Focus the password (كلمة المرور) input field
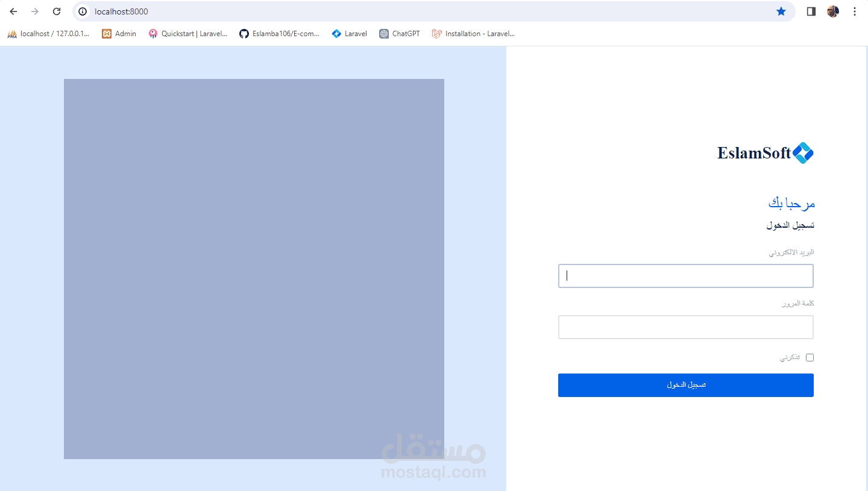The height and width of the screenshot is (491, 868). pyautogui.click(x=686, y=327)
